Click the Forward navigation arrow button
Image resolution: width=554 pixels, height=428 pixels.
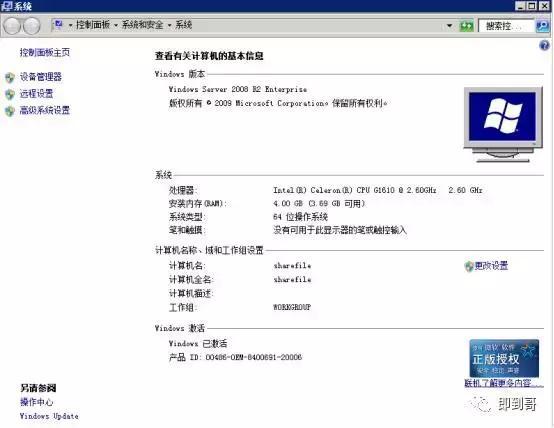coord(32,25)
